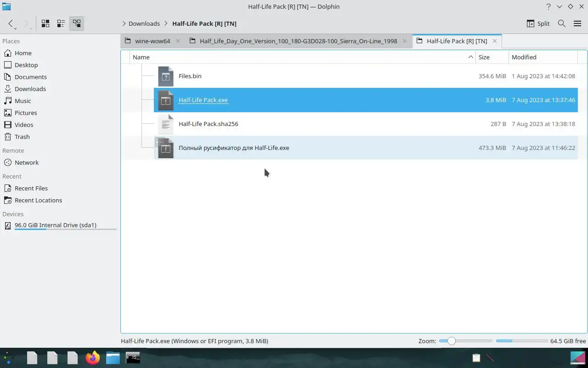Select Half-Life Pack.exe file name
This screenshot has width=588, height=368.
tap(203, 100)
